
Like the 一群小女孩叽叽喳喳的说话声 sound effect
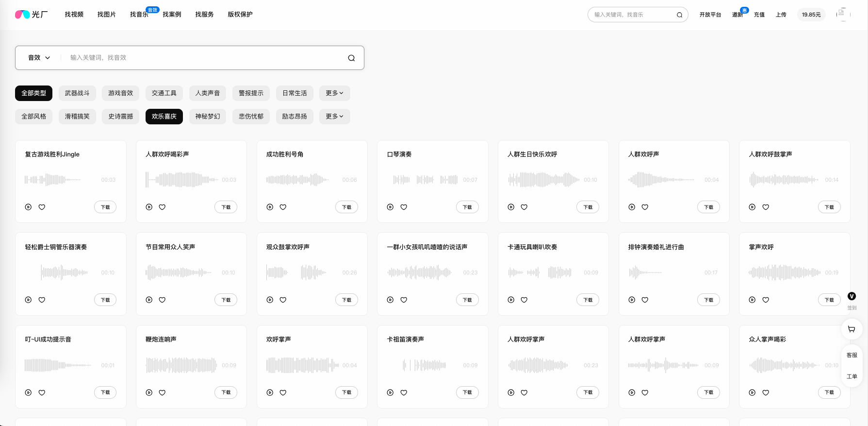[404, 300]
